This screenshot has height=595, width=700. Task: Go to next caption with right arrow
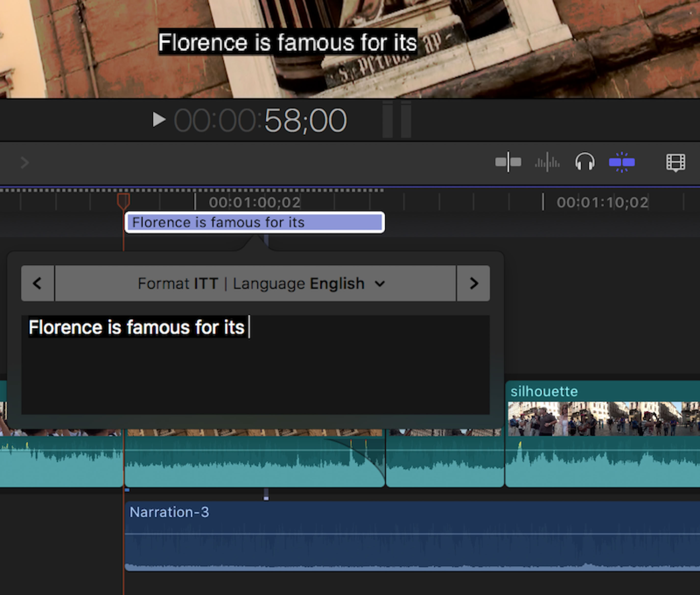pyautogui.click(x=473, y=283)
